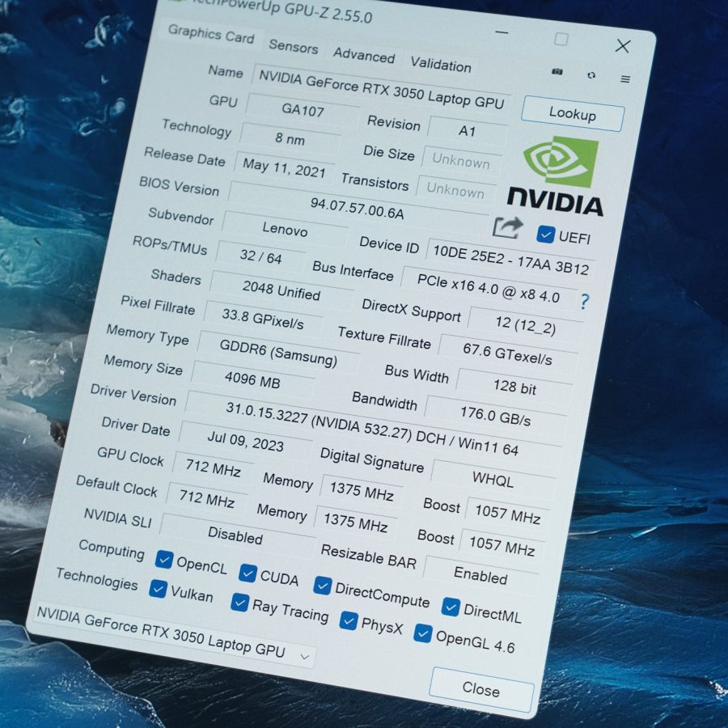Click the BIOS Version field 94.07.57.00.6A
This screenshot has width=728, height=728.
(357, 208)
